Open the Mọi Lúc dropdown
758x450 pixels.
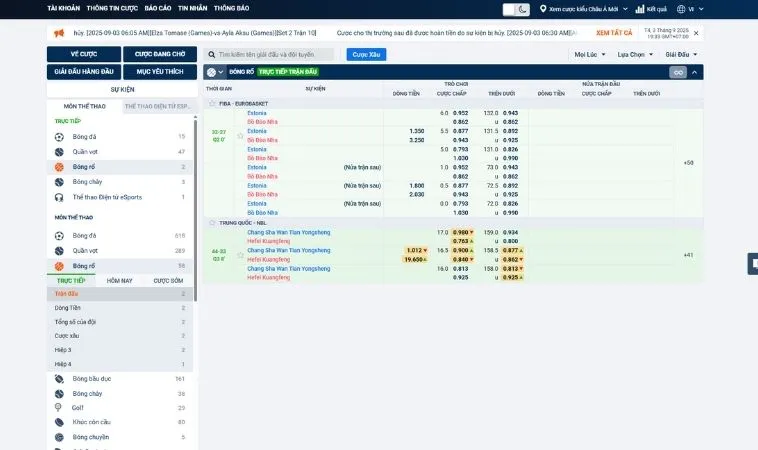(x=589, y=54)
